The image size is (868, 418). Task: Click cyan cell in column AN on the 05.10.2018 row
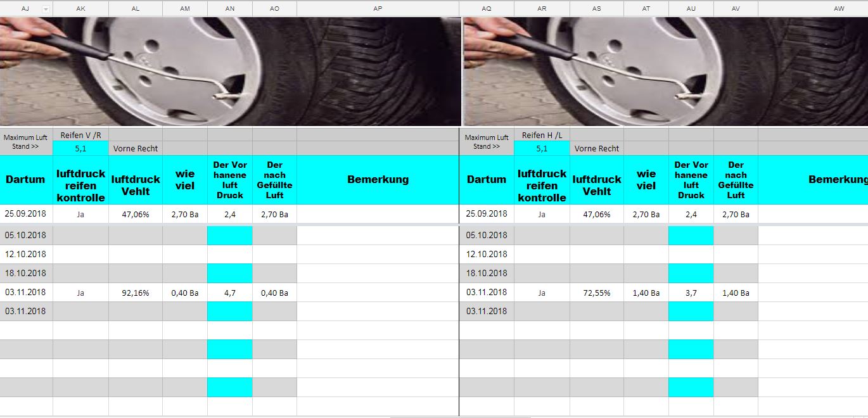click(x=230, y=235)
